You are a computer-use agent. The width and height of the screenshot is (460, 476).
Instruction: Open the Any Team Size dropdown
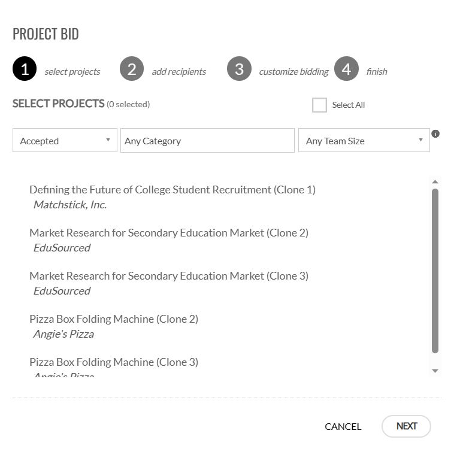[x=364, y=140]
